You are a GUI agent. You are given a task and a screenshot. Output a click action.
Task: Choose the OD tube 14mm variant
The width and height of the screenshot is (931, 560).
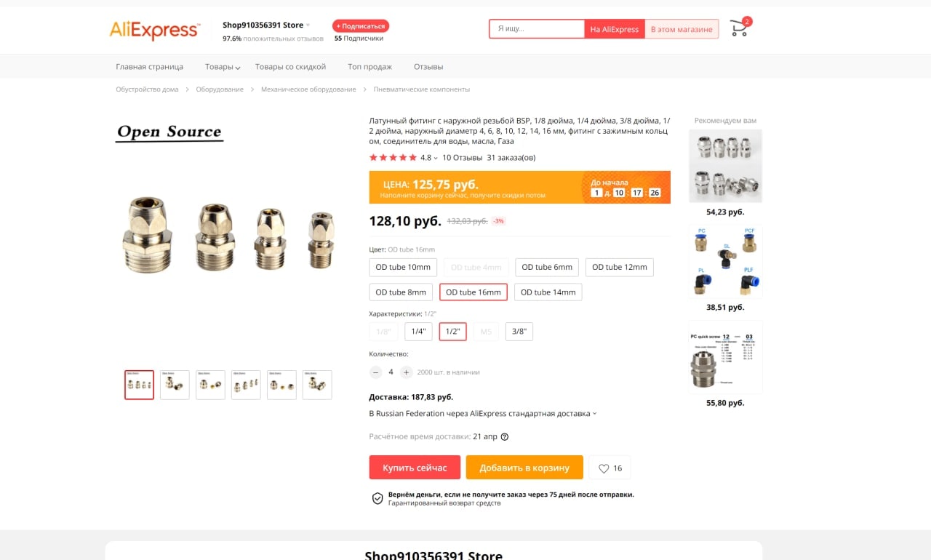pos(548,292)
